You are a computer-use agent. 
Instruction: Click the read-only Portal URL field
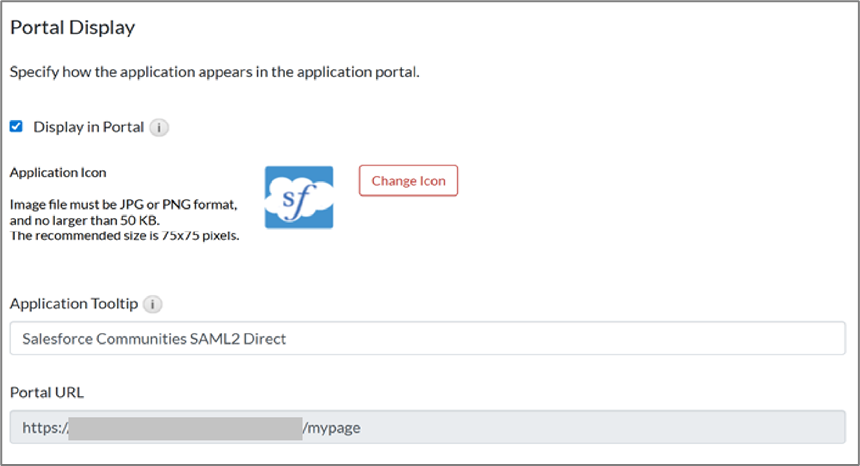[600, 428]
